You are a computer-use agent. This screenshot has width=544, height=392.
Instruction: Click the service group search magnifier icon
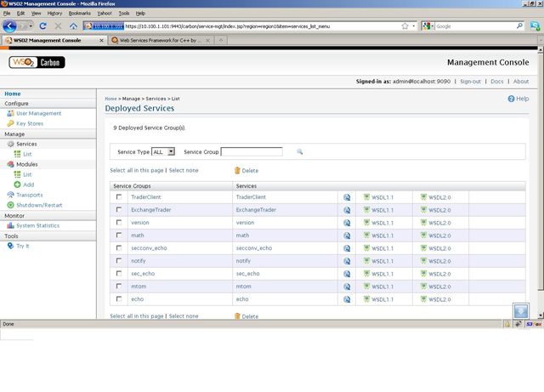pos(300,151)
